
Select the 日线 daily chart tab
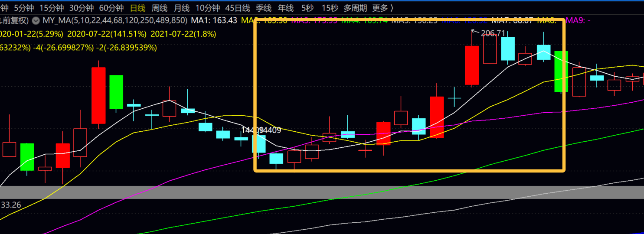coord(137,8)
